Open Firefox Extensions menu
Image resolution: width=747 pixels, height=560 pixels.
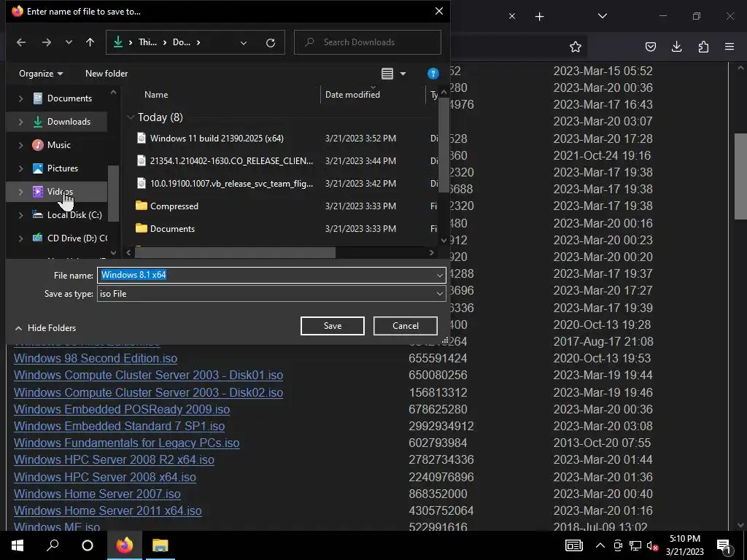tap(703, 47)
